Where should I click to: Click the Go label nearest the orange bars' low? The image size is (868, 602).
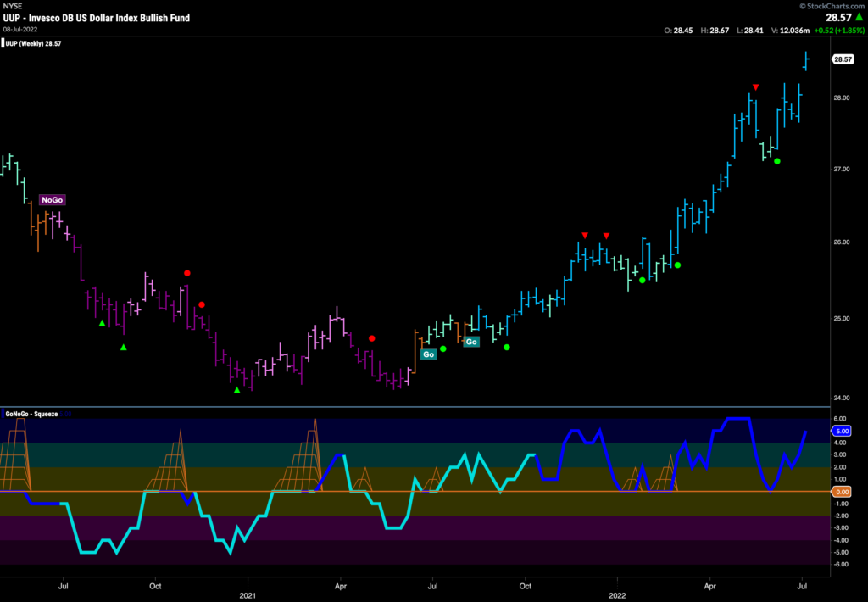pyautogui.click(x=428, y=354)
